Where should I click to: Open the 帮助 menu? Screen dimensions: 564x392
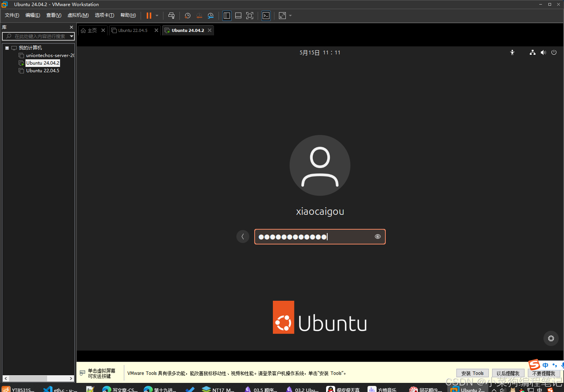[128, 15]
